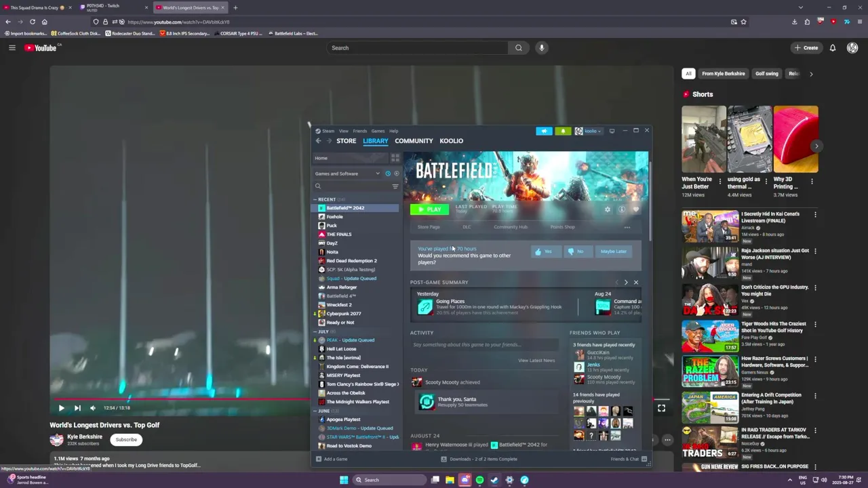Image resolution: width=868 pixels, height=488 pixels.
Task: Click View Latest News in activity
Action: tap(536, 361)
